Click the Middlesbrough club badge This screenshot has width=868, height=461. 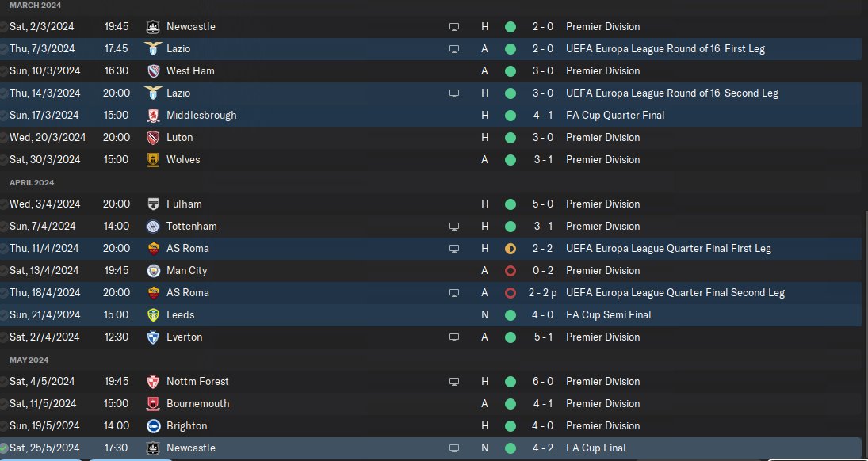153,115
